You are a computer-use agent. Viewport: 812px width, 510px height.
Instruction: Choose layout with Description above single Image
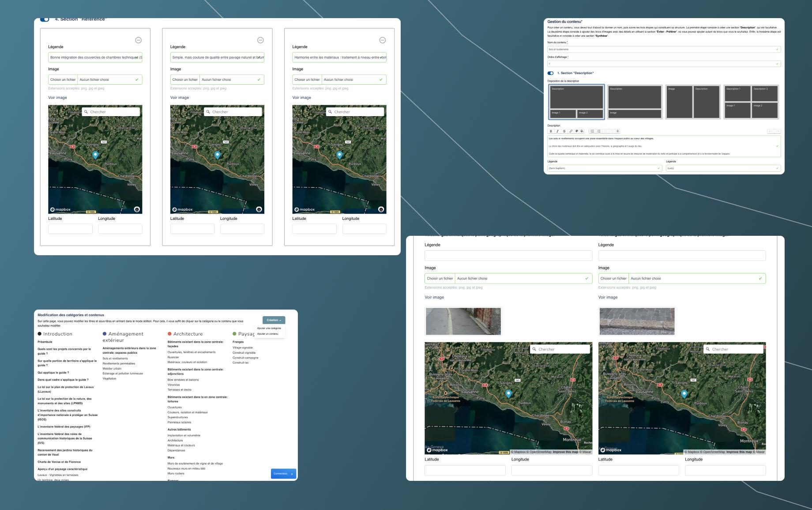(x=635, y=102)
